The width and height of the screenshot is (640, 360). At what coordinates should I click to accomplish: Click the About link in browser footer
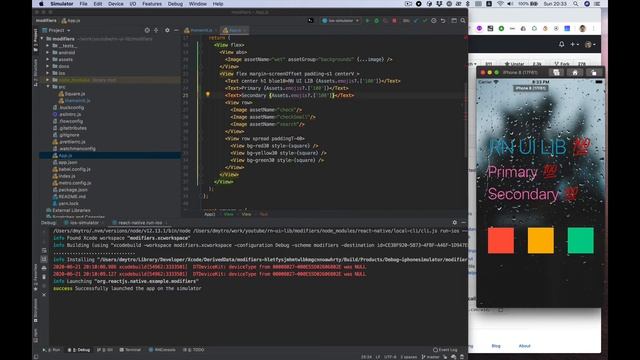click(524, 346)
